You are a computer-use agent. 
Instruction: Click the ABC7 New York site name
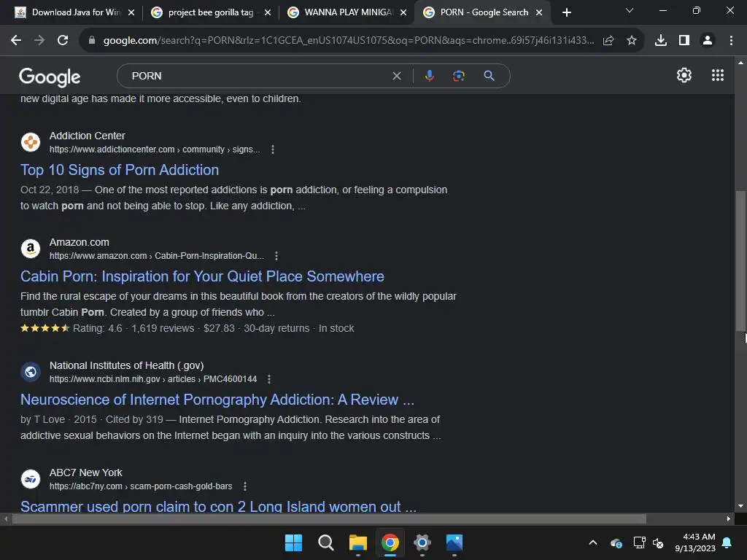[86, 472]
